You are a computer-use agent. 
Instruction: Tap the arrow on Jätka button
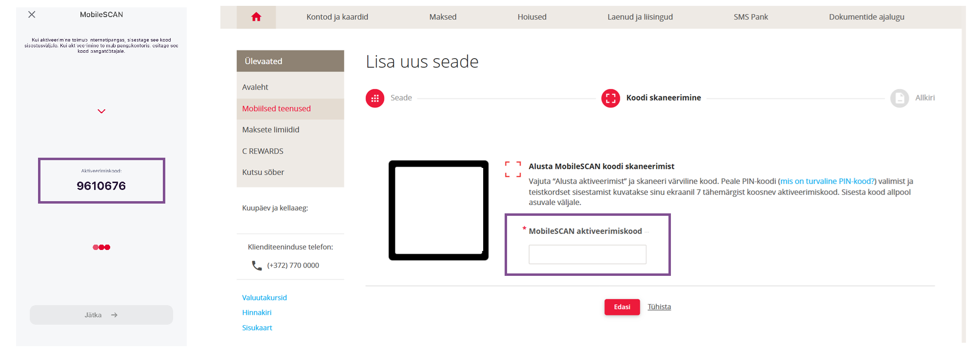[114, 315]
